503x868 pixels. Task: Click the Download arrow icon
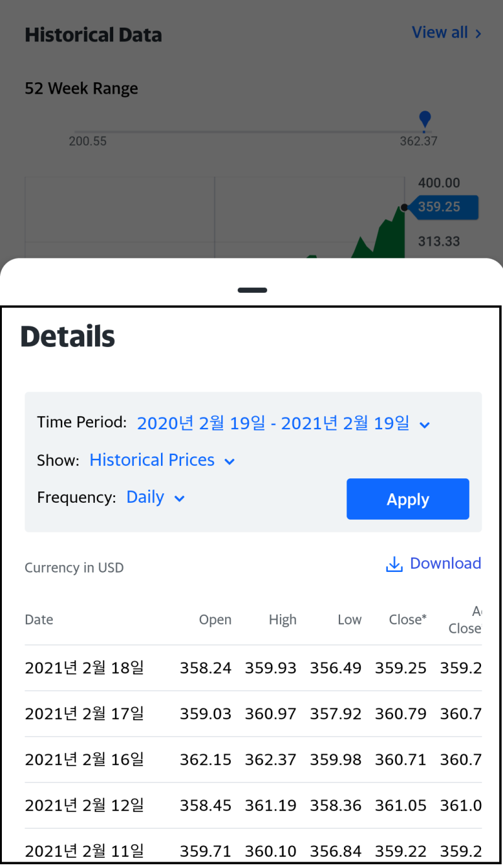(394, 564)
